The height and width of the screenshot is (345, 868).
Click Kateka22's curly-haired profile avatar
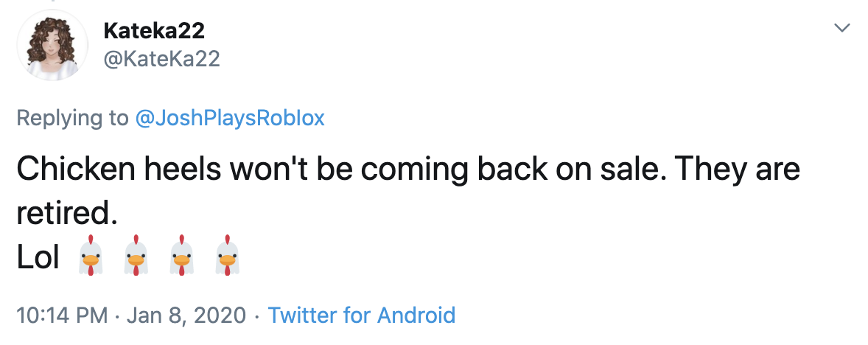coord(52,45)
